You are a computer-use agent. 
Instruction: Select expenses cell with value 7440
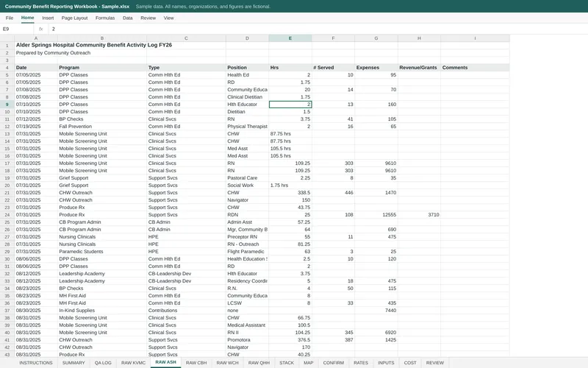pos(376,311)
